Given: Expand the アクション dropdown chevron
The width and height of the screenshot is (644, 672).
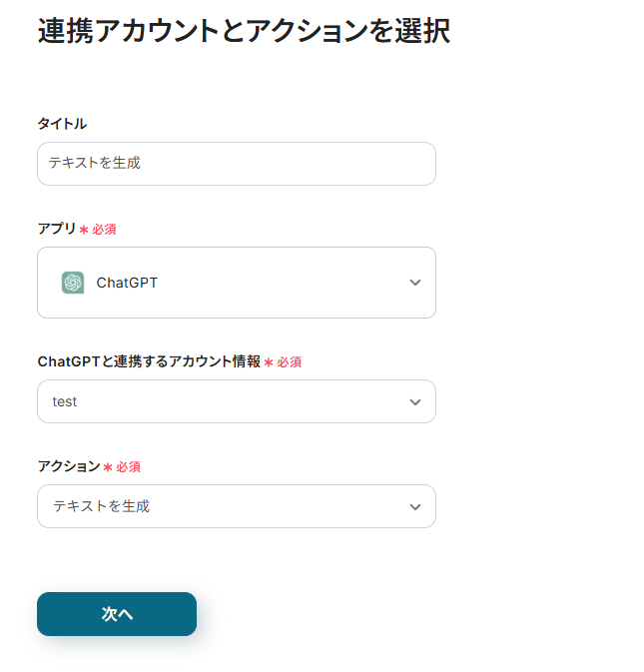Looking at the screenshot, I should 415,506.
